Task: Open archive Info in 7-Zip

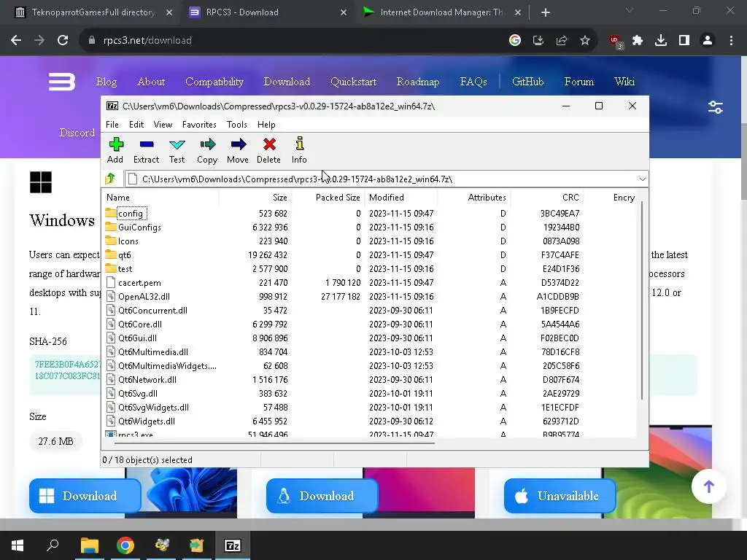Action: pos(299,150)
